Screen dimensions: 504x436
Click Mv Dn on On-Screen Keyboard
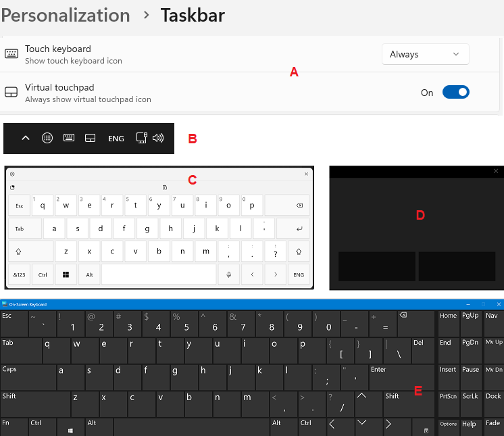click(493, 377)
